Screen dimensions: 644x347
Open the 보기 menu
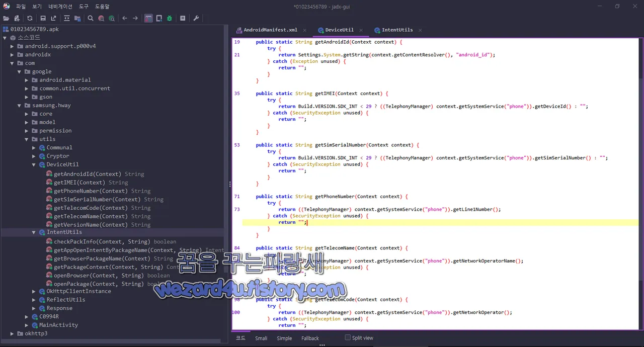37,7
